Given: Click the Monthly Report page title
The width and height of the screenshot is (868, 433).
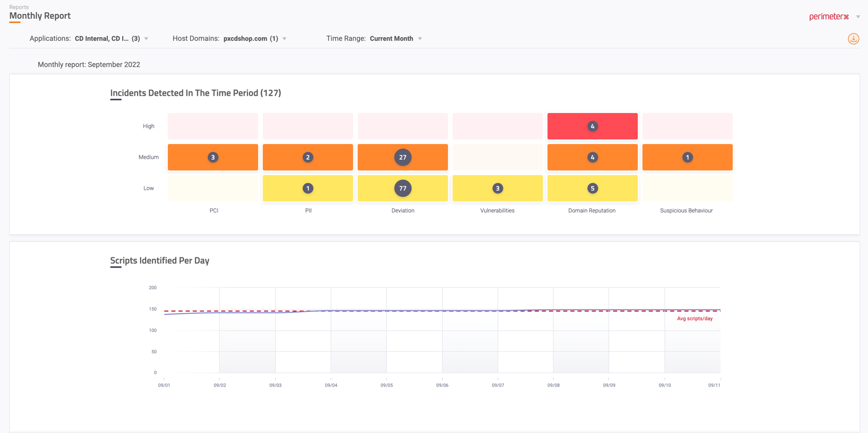Looking at the screenshot, I should (40, 16).
